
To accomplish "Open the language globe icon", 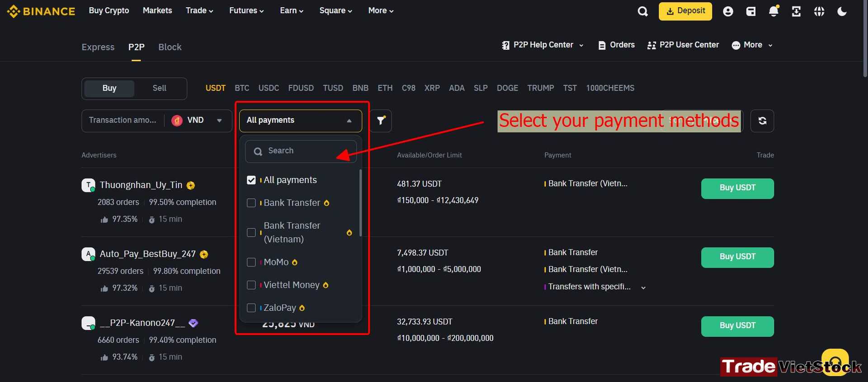I will 819,11.
